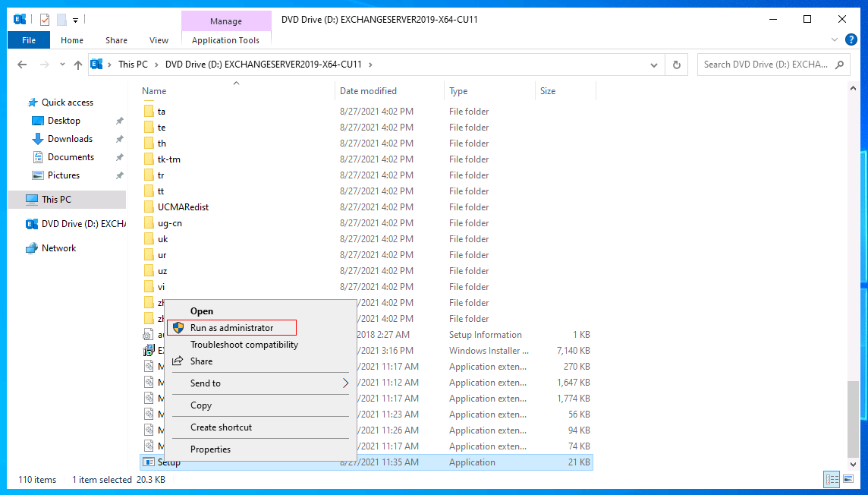The width and height of the screenshot is (868, 495).
Task: Click the Forward navigation arrow
Action: pyautogui.click(x=44, y=65)
